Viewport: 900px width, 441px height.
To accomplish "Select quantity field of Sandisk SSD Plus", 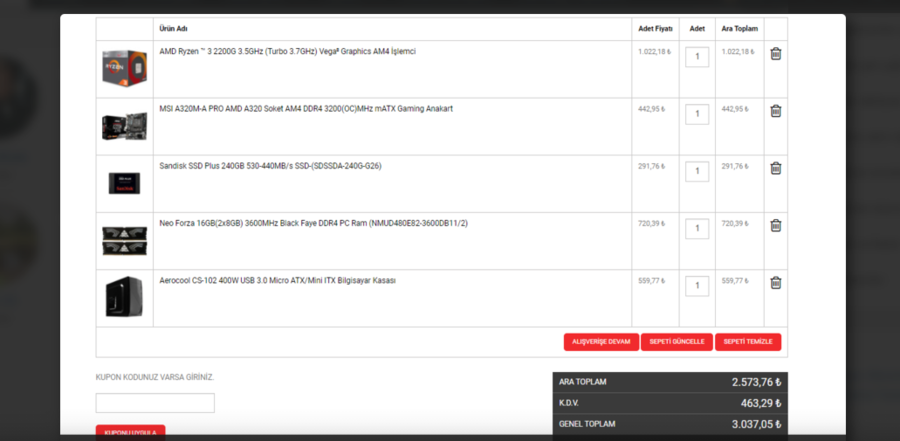I will pos(697,172).
